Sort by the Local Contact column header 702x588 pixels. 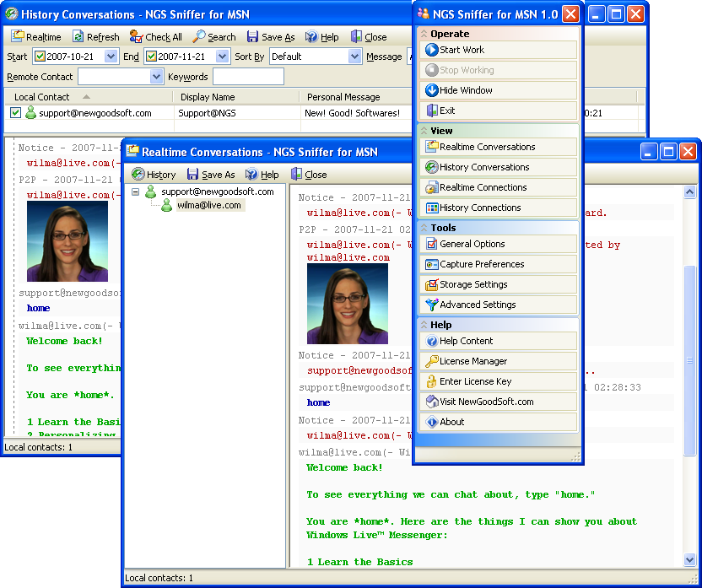coord(89,97)
